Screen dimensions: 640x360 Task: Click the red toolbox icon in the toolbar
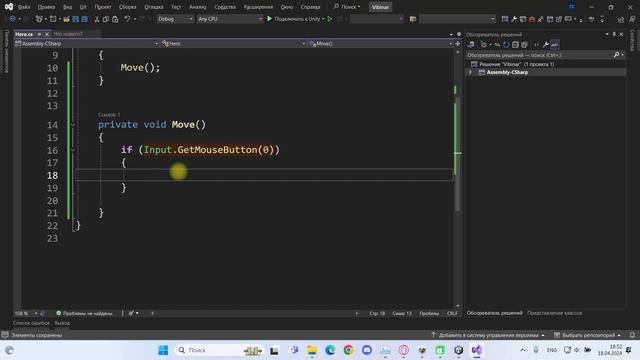tap(532, 19)
